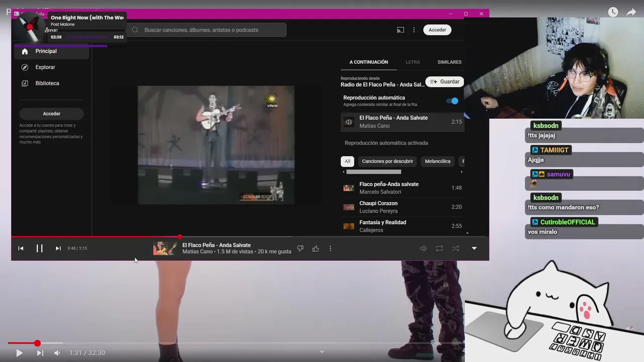Screen dimensions: 644x362
Task: Click the chevron down in outer player
Action: click(x=322, y=351)
